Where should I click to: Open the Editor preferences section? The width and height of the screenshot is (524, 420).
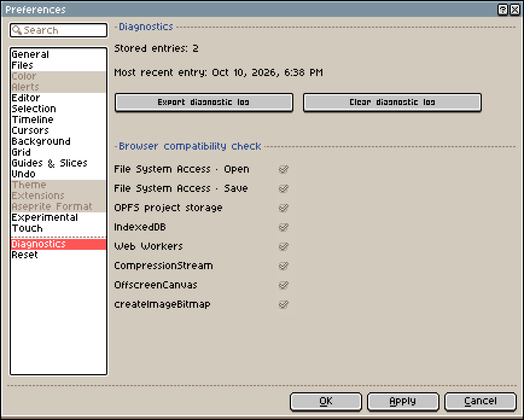click(x=59, y=98)
